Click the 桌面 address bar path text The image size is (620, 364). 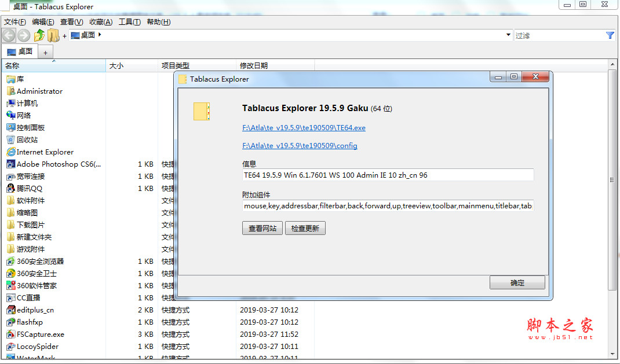[87, 35]
